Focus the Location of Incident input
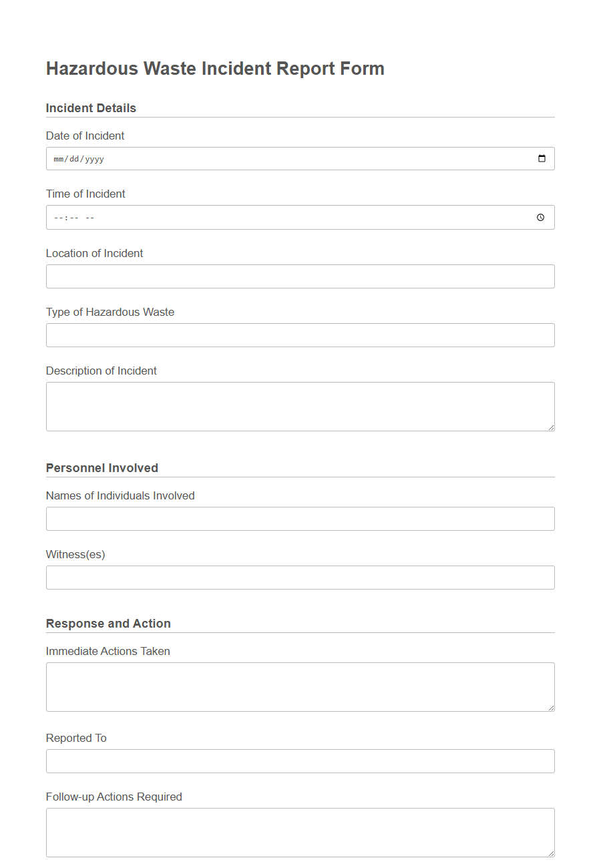The image size is (601, 868). [300, 276]
